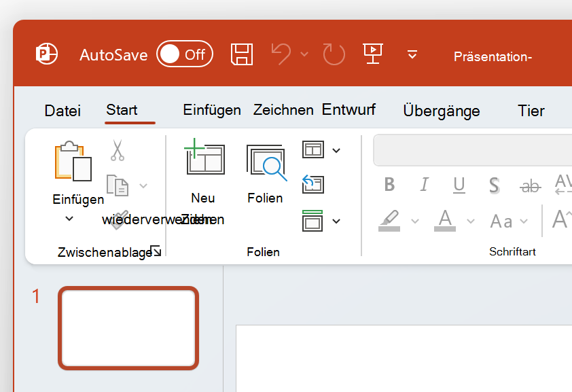Open the Entwurf tab
Screen dimensions: 572x392
click(x=348, y=109)
